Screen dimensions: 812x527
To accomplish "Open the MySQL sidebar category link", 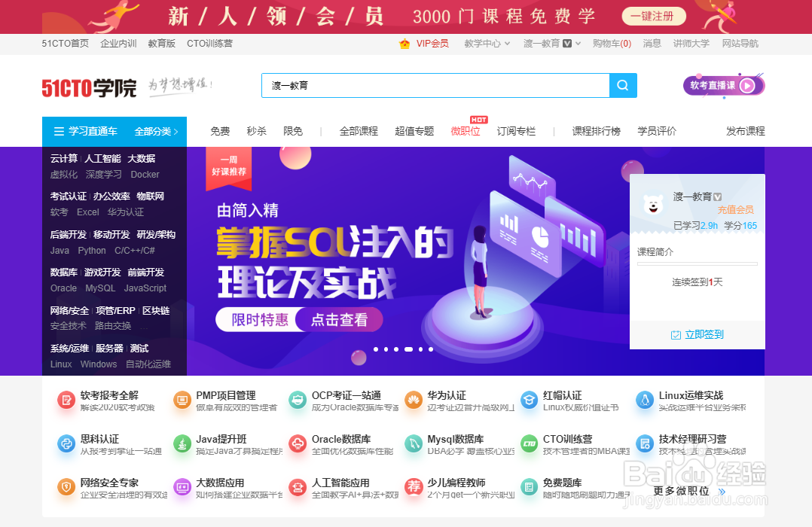I will pos(100,288).
